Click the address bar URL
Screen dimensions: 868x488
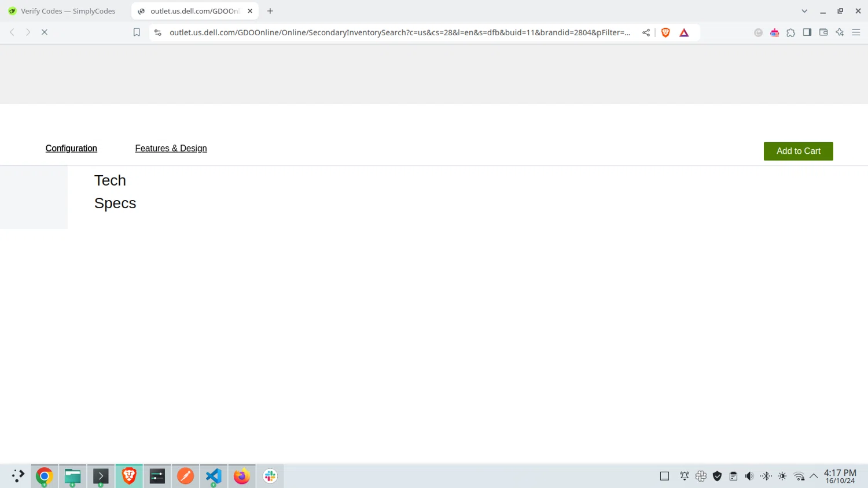(x=400, y=32)
